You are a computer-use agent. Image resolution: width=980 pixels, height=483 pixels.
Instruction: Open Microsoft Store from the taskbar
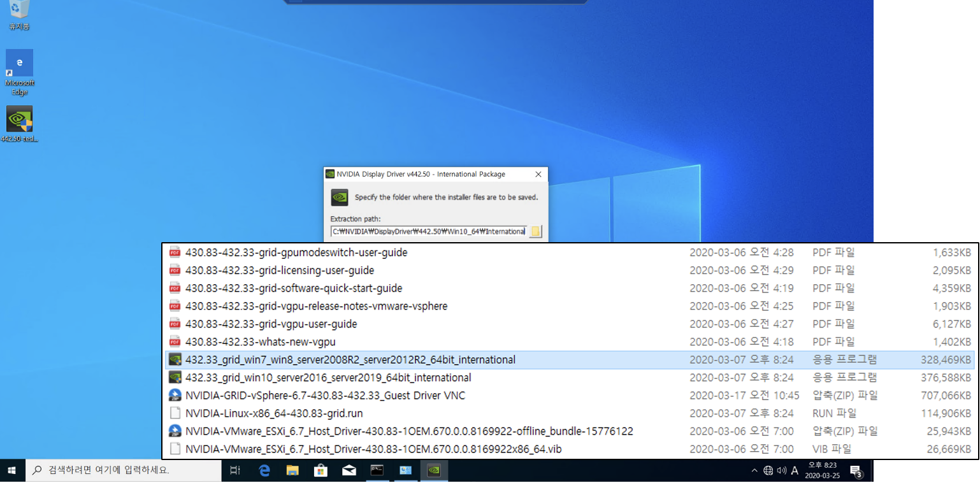coord(321,471)
